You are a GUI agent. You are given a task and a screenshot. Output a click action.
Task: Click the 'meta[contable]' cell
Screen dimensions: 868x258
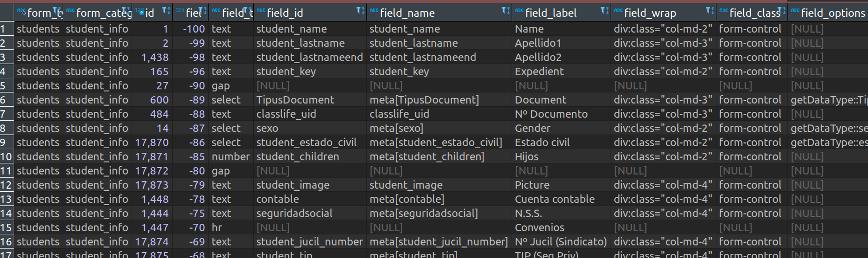tap(439, 199)
